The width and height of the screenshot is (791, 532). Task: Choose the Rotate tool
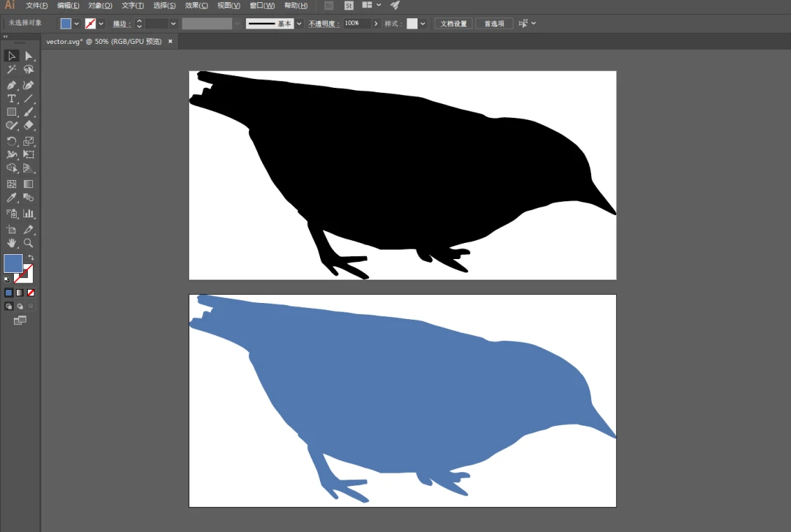pos(12,141)
